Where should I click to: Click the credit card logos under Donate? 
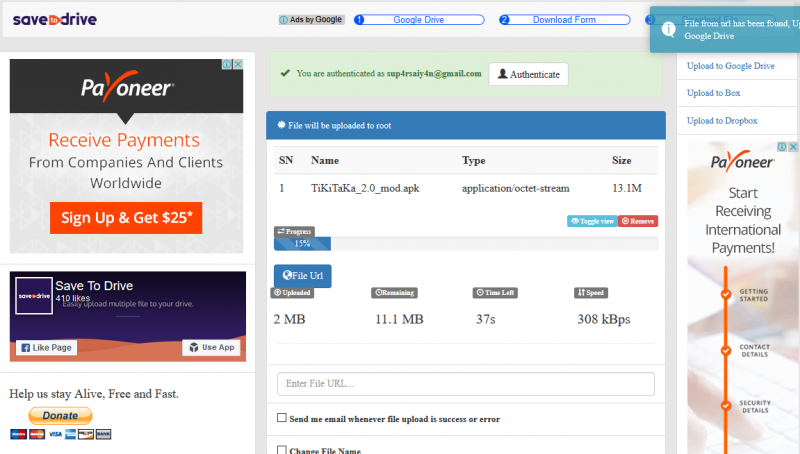pyautogui.click(x=60, y=434)
